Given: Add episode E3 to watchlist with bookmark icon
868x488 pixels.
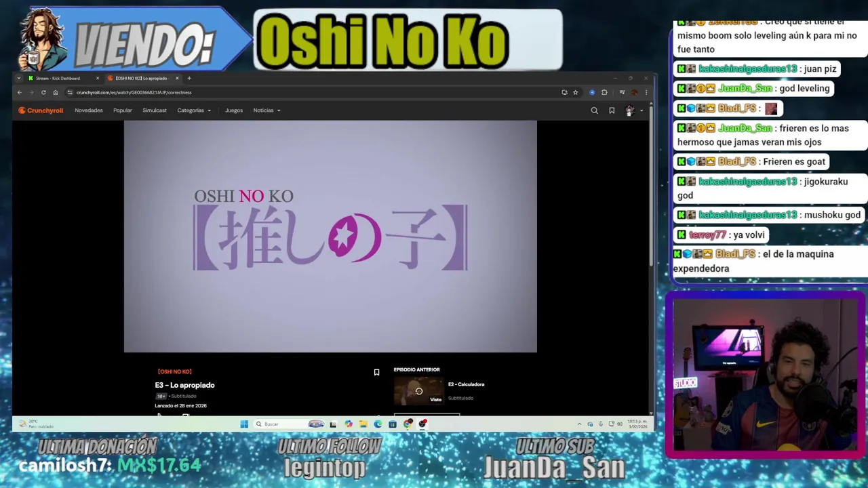Looking at the screenshot, I should [376, 372].
